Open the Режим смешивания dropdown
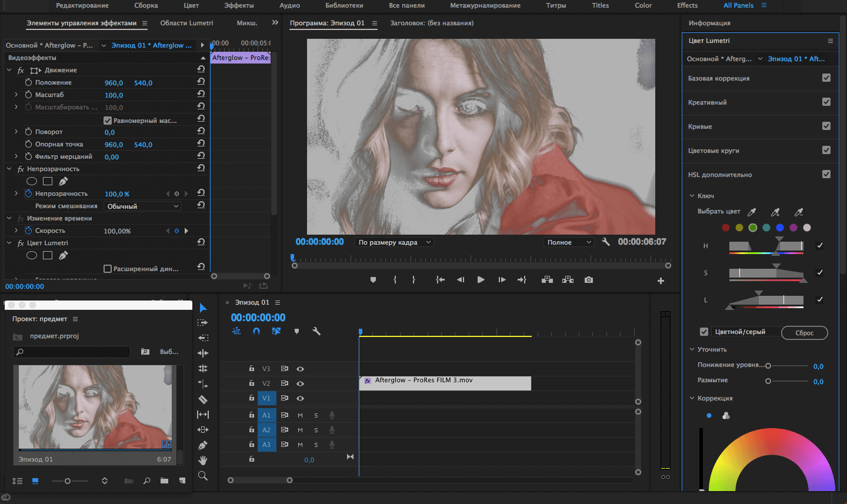Viewport: 847px width, 504px height. [x=142, y=206]
